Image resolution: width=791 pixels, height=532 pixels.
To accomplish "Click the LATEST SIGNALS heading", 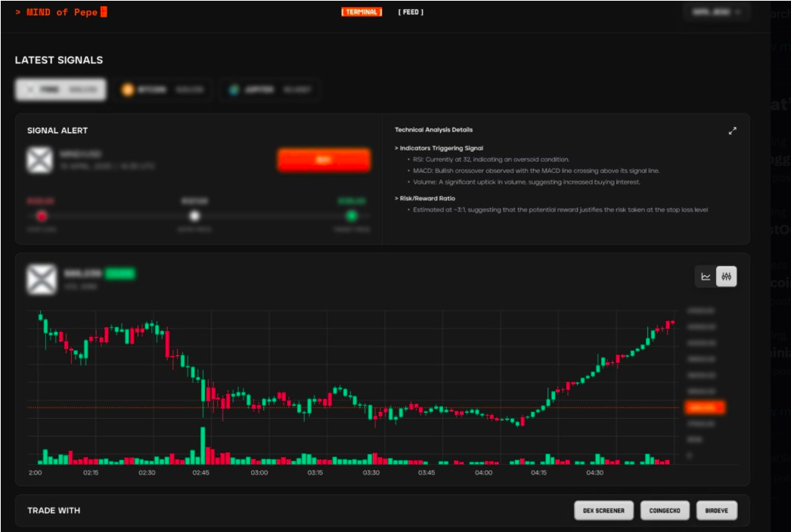I will coord(59,60).
